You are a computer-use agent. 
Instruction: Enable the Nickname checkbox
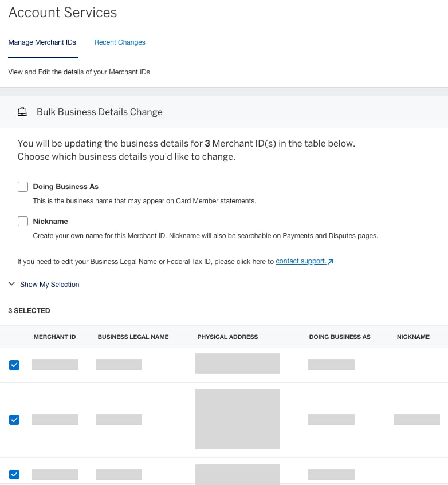point(23,221)
